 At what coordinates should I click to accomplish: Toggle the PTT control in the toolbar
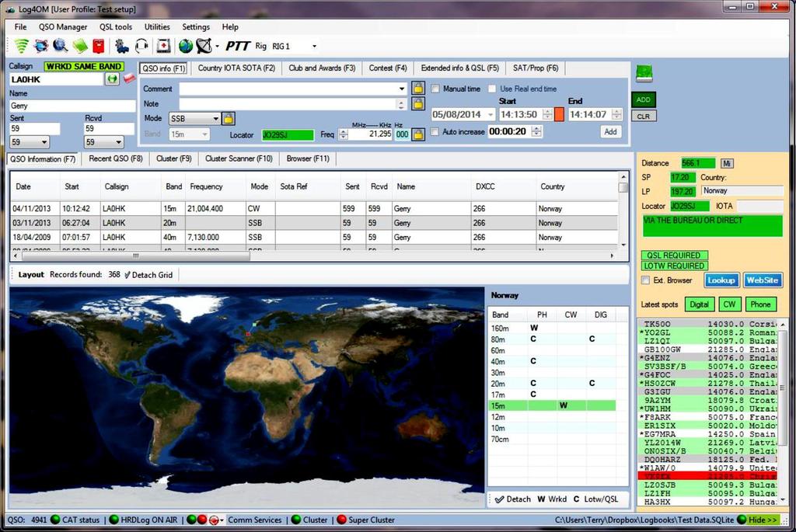(x=238, y=46)
